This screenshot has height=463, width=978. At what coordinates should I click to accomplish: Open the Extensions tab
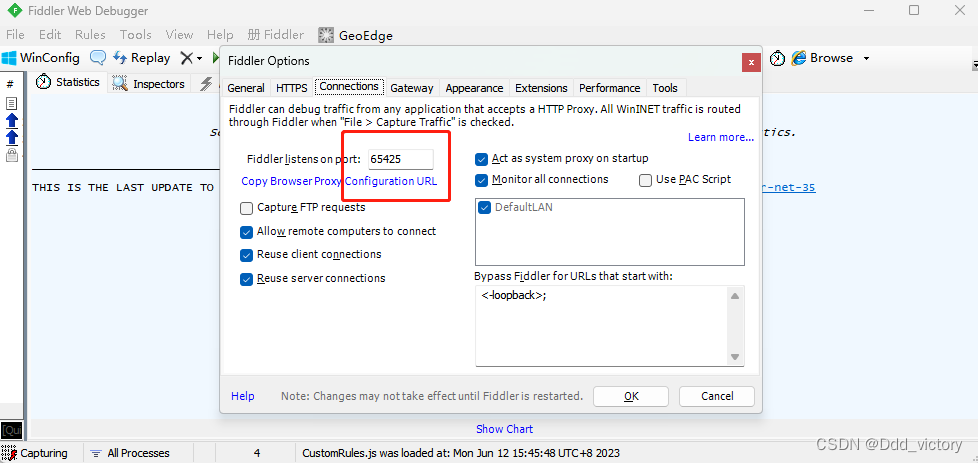tap(541, 88)
